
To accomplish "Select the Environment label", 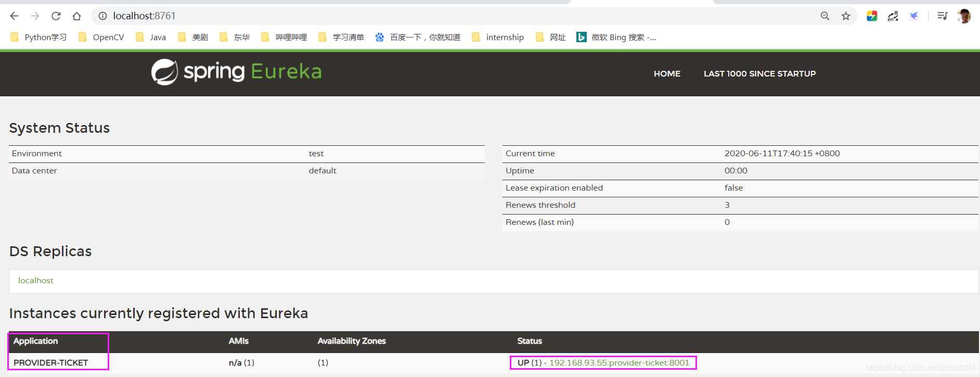I will [x=37, y=154].
